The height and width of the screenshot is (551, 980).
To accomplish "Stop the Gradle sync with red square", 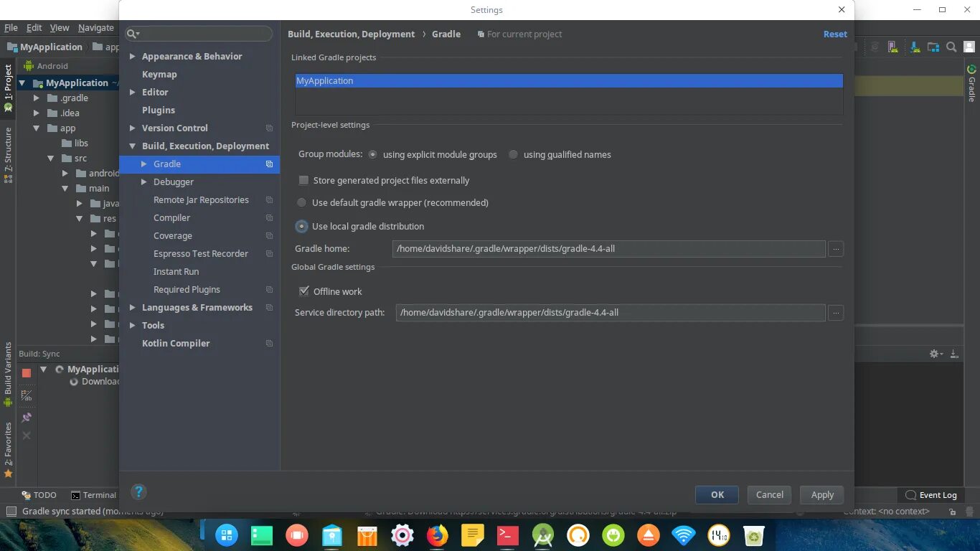I will 27,373.
